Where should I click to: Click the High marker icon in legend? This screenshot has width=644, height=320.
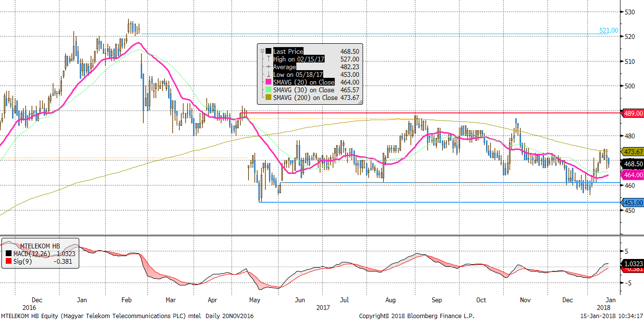268,59
